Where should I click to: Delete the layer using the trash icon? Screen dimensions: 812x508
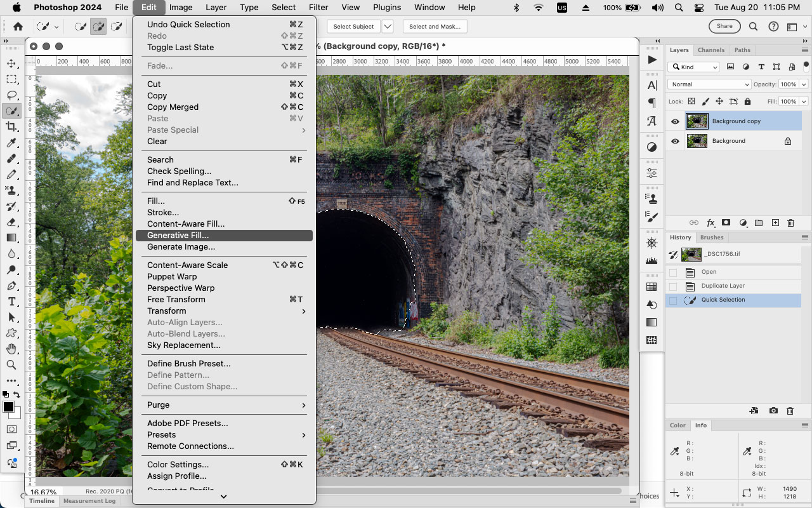click(x=790, y=223)
